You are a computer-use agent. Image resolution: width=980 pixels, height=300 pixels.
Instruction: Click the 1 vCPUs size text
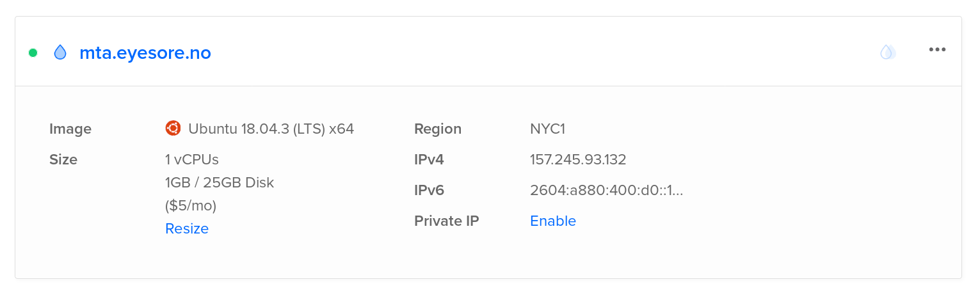click(x=192, y=160)
